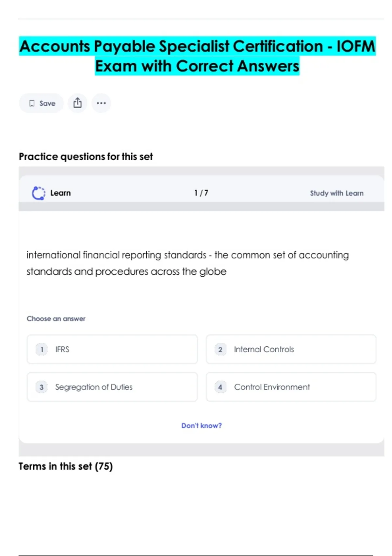
Task: Pick the Segregation of Duties answer
Action: [112, 387]
